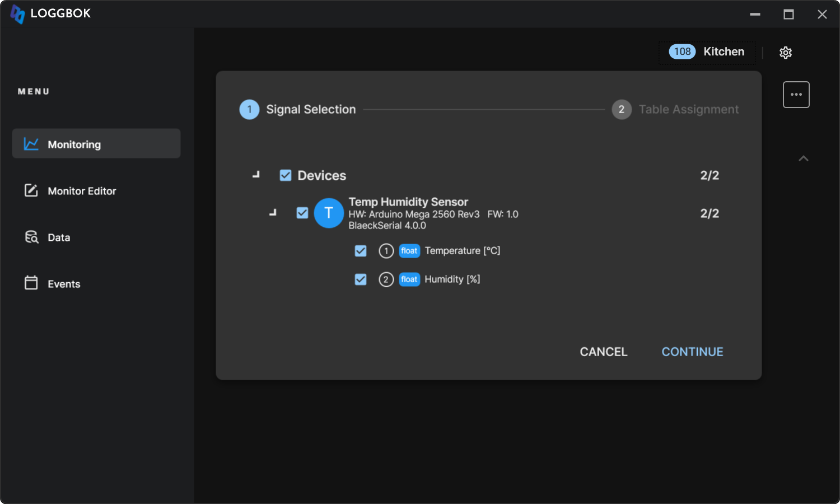Open the Monitor Editor menu item
The image size is (840, 504).
(82, 191)
